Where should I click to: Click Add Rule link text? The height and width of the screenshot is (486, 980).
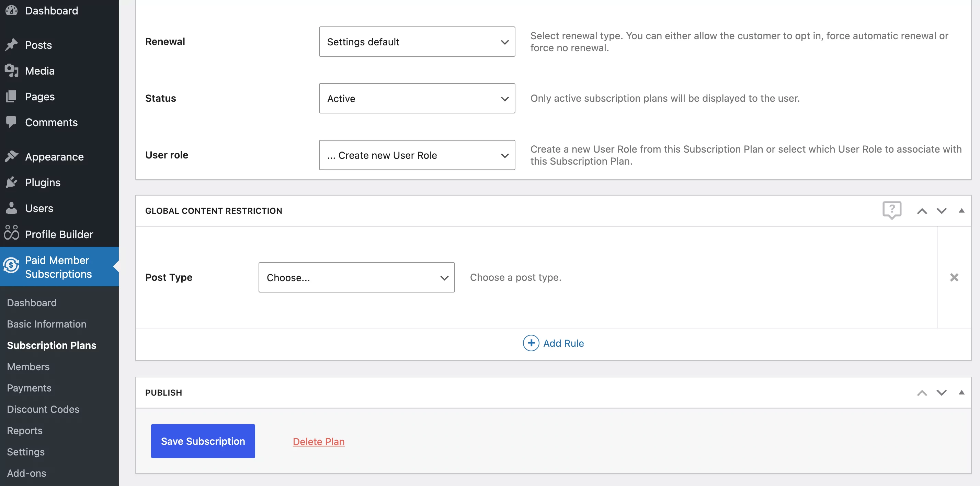tap(563, 343)
